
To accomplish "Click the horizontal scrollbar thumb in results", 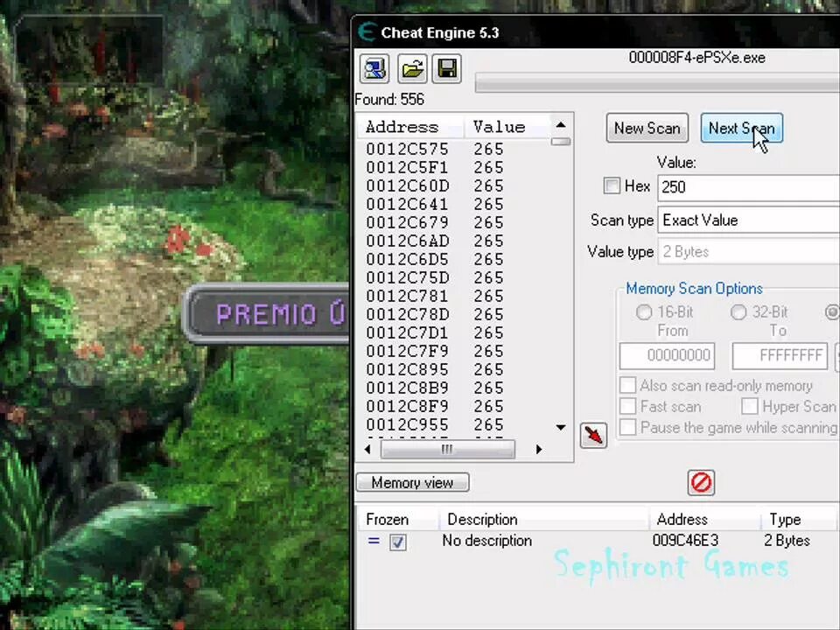I will point(448,449).
